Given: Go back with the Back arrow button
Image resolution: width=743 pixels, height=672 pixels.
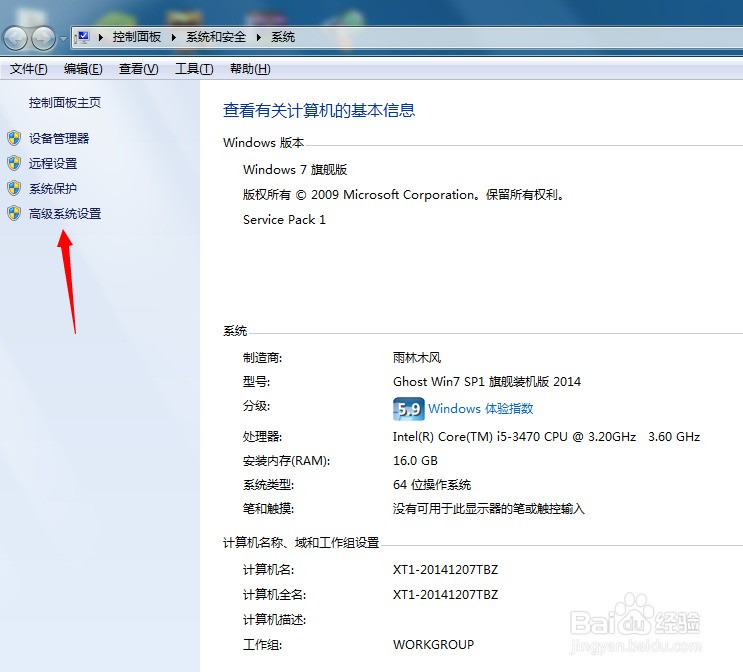Looking at the screenshot, I should [x=16, y=38].
